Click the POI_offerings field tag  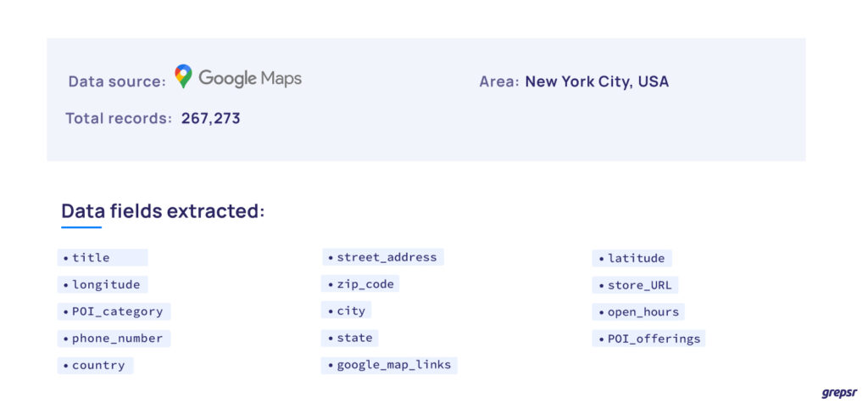click(x=648, y=339)
